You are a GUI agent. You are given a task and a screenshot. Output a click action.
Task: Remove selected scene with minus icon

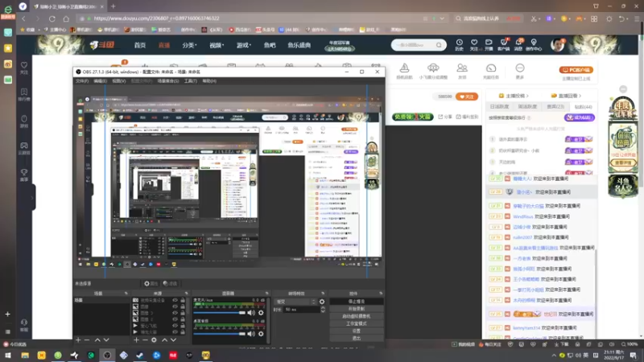(x=87, y=339)
